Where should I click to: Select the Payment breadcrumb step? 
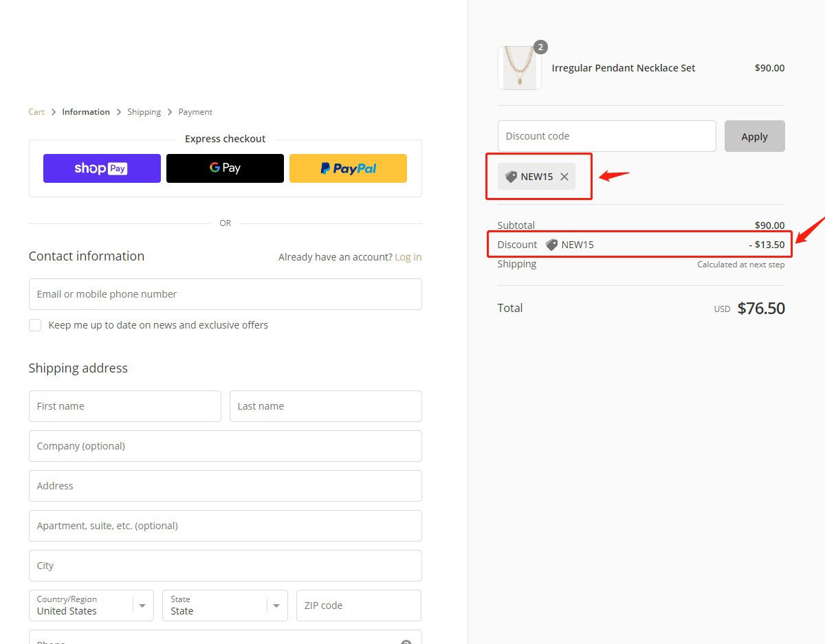[x=195, y=112]
